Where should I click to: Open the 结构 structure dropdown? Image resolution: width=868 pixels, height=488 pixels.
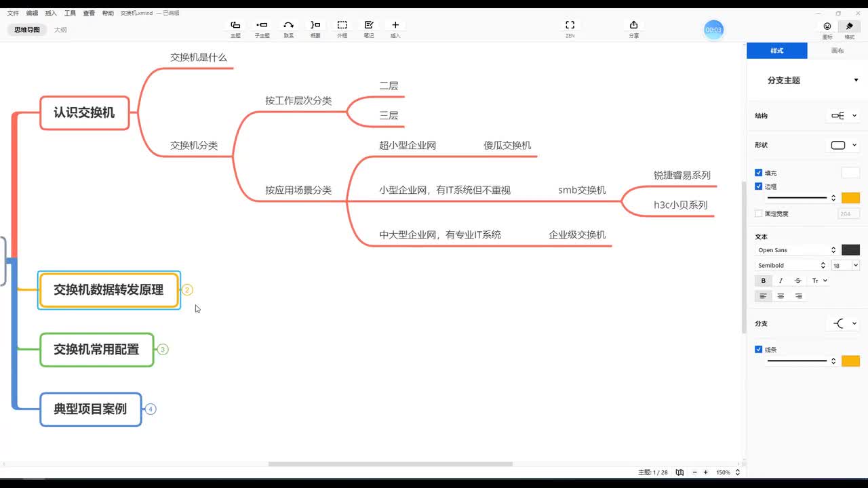click(x=844, y=116)
